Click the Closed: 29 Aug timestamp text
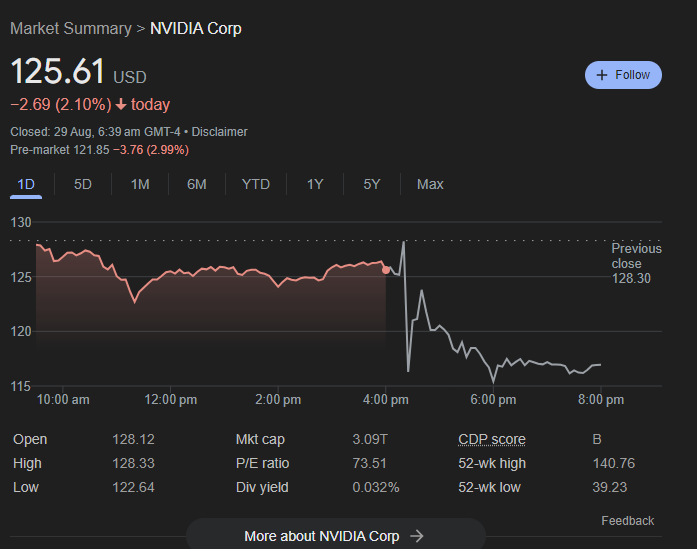This screenshot has width=697, height=549. click(95, 132)
